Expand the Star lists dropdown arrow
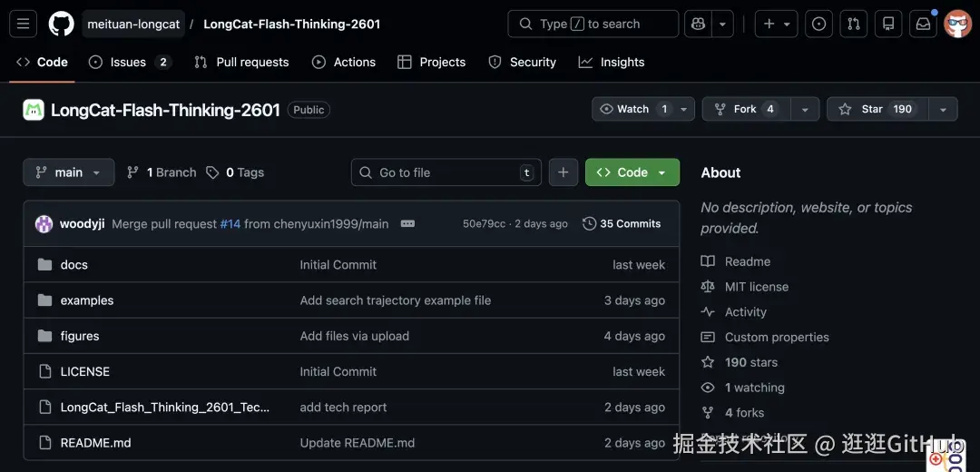This screenshot has height=472, width=980. click(x=943, y=109)
